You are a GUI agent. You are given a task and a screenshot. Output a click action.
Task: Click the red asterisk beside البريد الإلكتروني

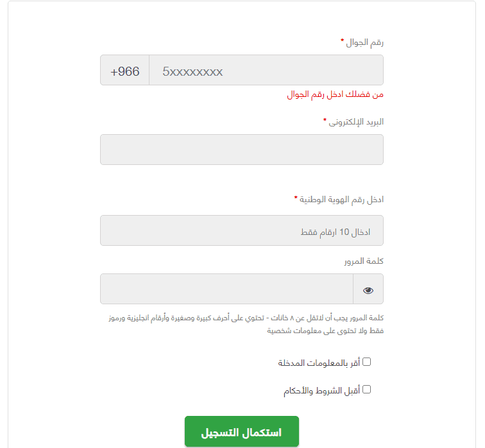coord(325,120)
